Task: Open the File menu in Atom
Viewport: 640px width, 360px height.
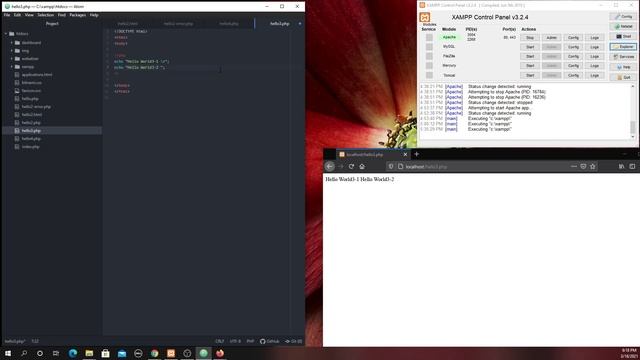Action: point(7,15)
